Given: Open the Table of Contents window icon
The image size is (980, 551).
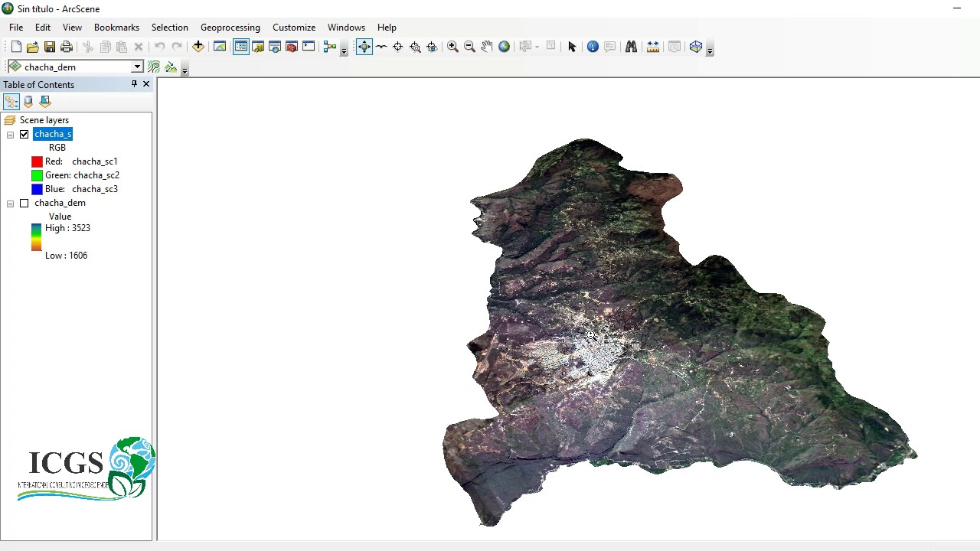Looking at the screenshot, I should point(241,47).
